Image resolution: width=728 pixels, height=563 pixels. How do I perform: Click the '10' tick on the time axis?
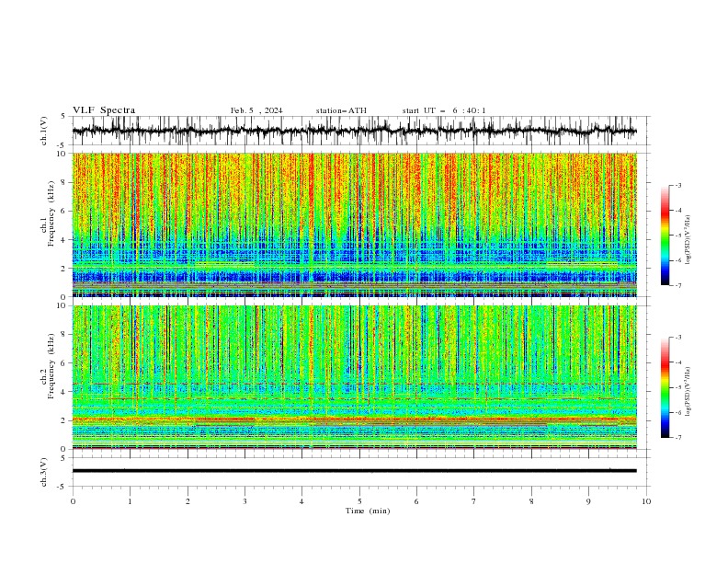tap(646, 501)
